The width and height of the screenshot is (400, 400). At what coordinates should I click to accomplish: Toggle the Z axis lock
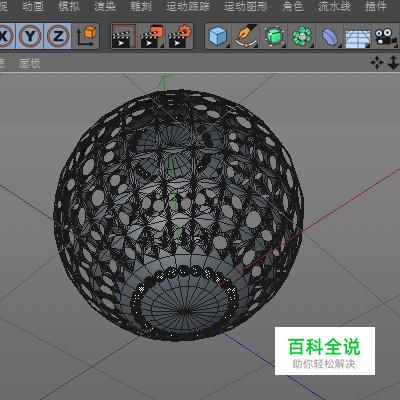pyautogui.click(x=57, y=36)
